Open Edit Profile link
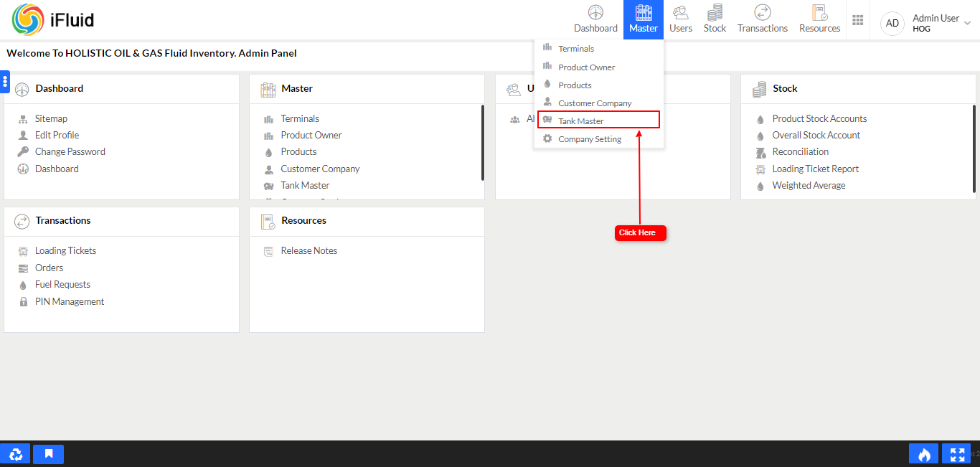The height and width of the screenshot is (467, 980). [57, 135]
